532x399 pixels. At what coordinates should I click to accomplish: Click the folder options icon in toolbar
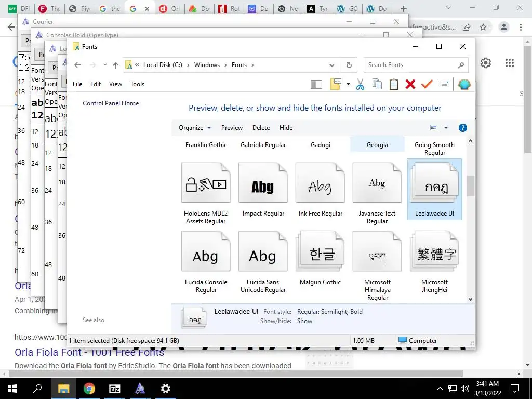[x=336, y=84]
